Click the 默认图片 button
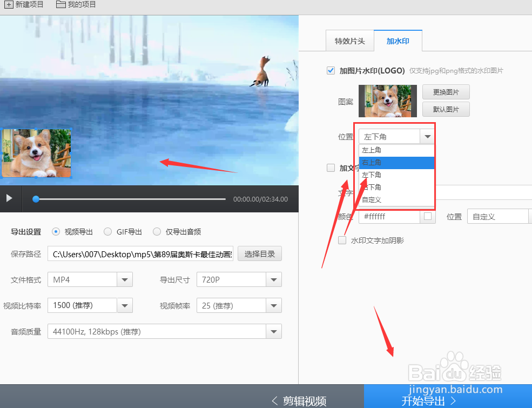Screen dimensions: 532x408 click(446, 109)
